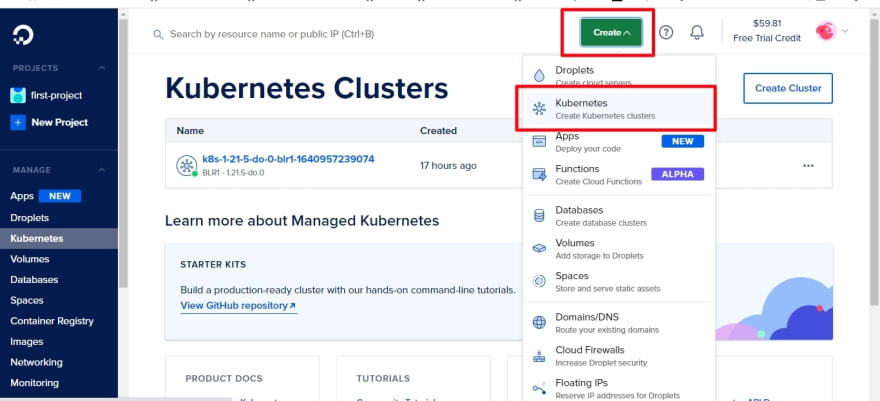Click the Created column header

(438, 131)
